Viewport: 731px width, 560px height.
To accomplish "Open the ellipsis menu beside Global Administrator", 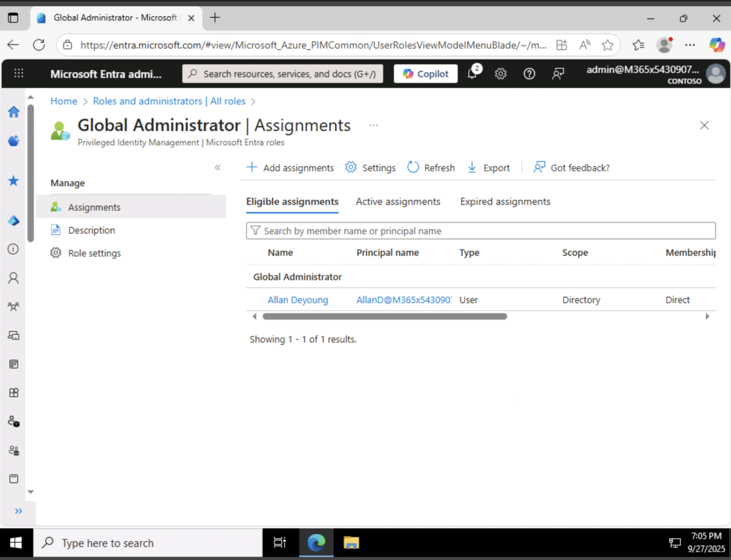I will [374, 125].
